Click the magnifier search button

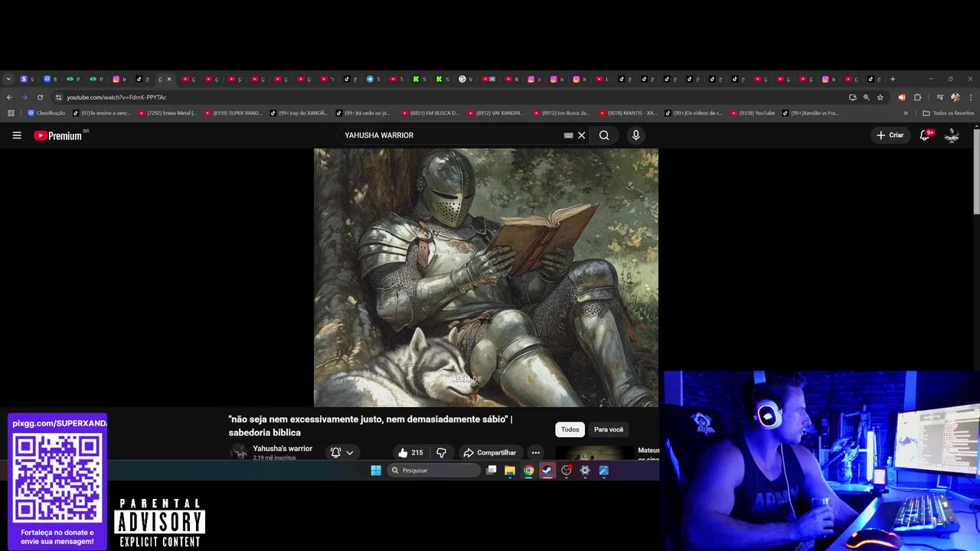coord(604,135)
